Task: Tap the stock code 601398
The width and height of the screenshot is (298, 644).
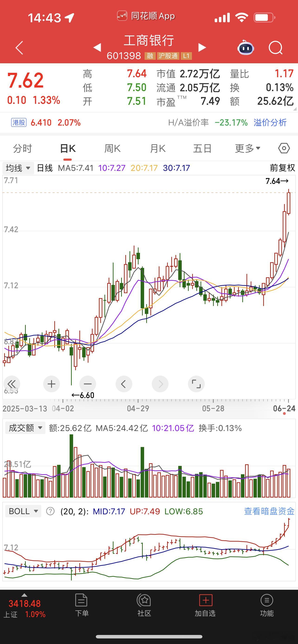Action: tap(124, 56)
